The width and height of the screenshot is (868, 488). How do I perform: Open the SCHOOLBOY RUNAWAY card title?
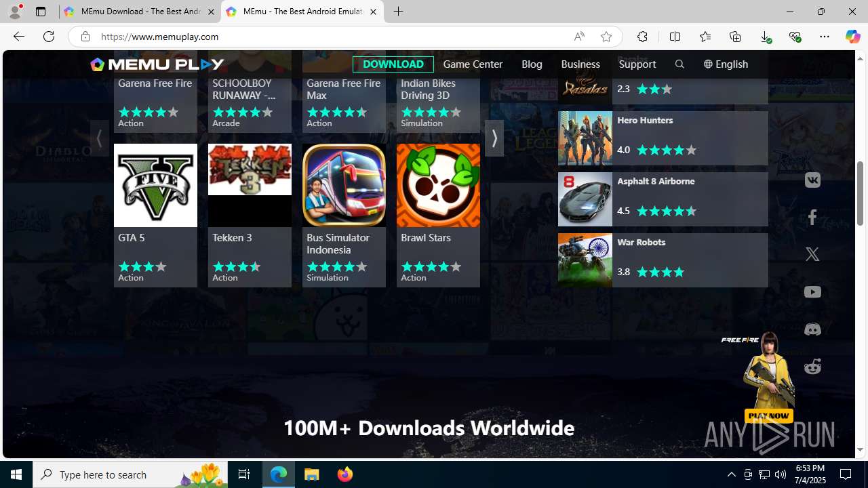[243, 89]
